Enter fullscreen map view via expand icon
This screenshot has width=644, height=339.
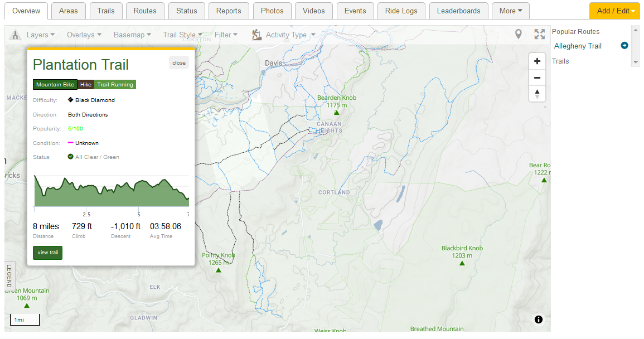click(x=539, y=34)
